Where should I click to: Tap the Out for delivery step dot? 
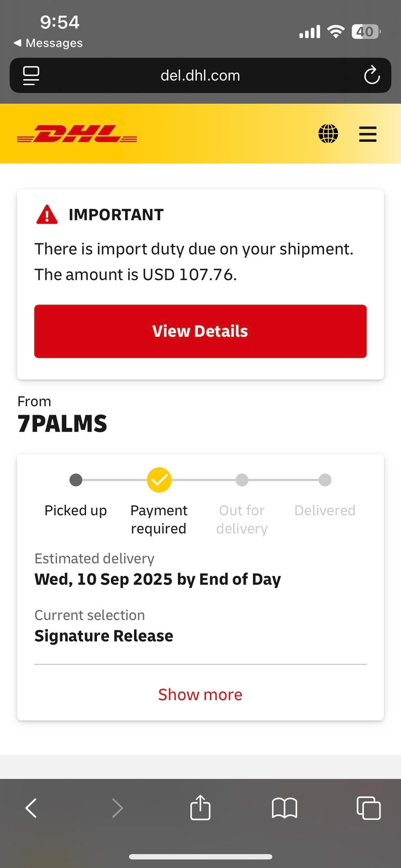(242, 480)
